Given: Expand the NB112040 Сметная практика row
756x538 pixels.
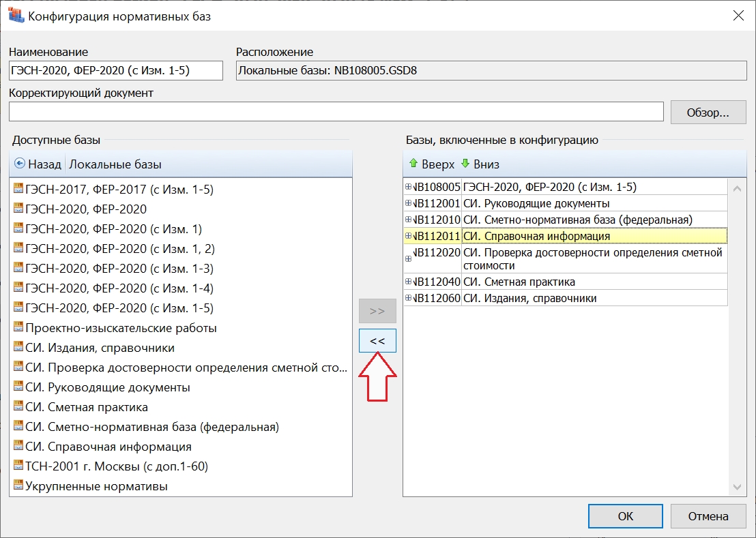Looking at the screenshot, I should tap(409, 282).
